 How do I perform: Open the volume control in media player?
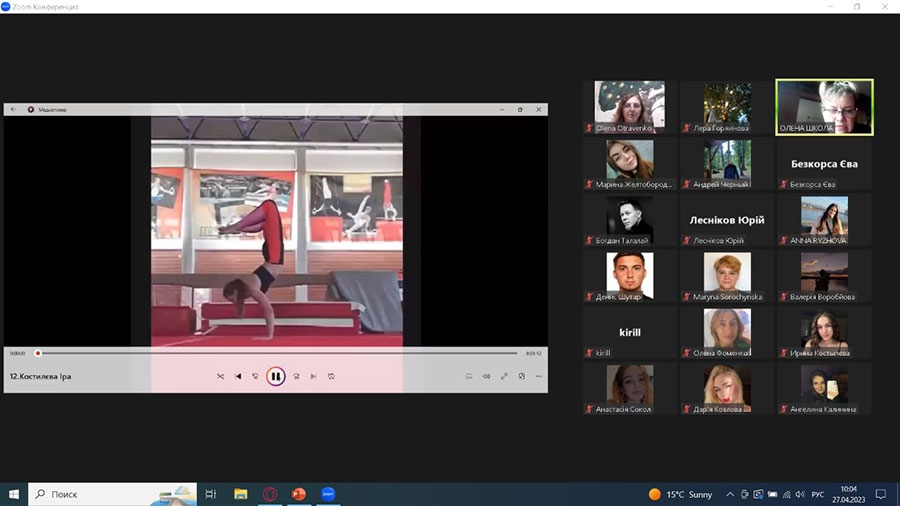(x=486, y=376)
